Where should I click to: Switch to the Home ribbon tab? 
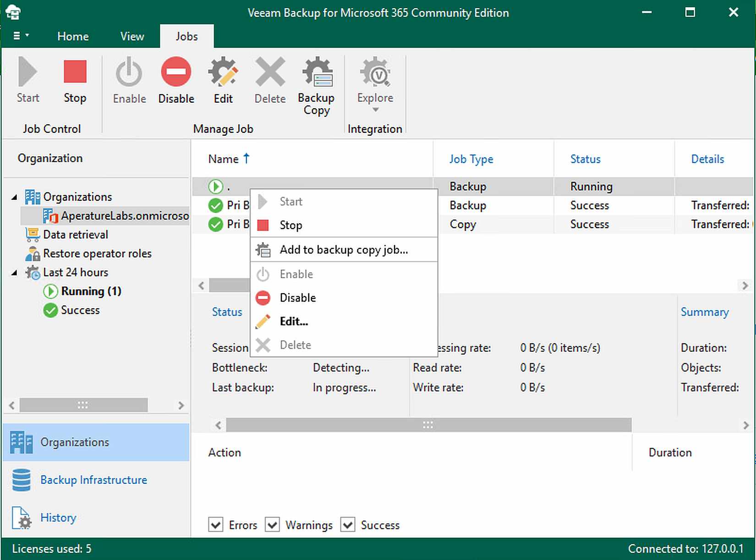tap(73, 36)
